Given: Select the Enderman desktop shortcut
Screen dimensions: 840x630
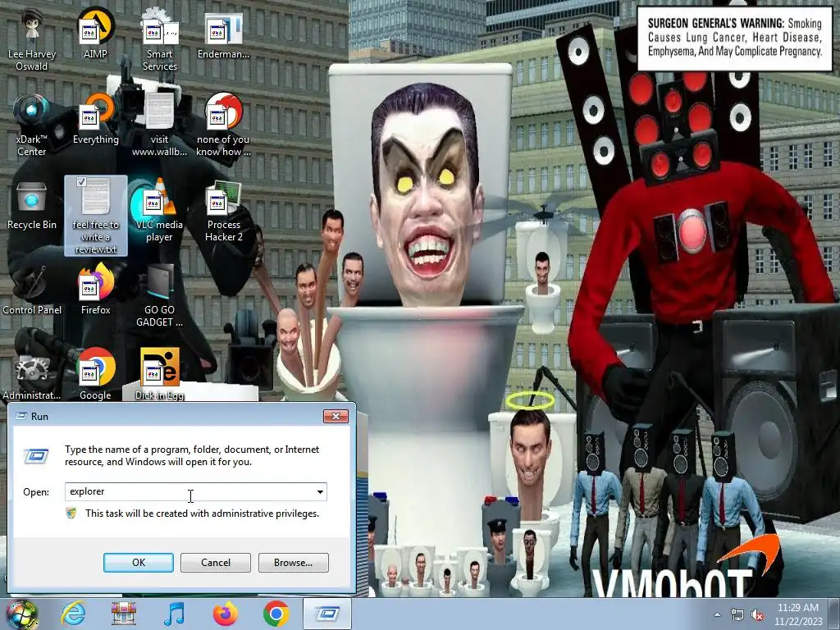Looking at the screenshot, I should pyautogui.click(x=223, y=34).
